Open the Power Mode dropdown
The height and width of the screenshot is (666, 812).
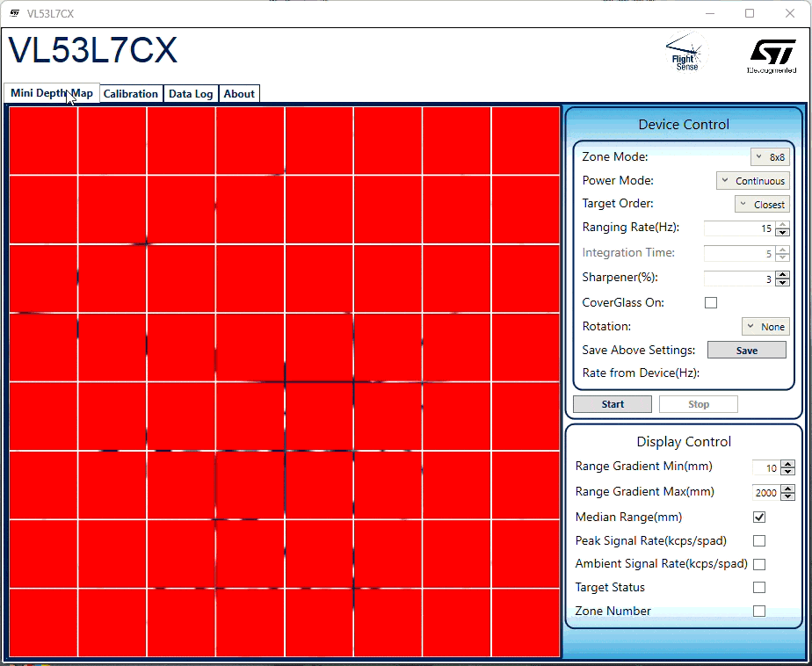click(753, 180)
